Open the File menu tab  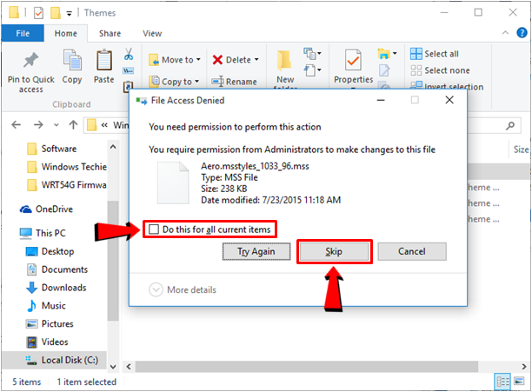click(x=23, y=33)
